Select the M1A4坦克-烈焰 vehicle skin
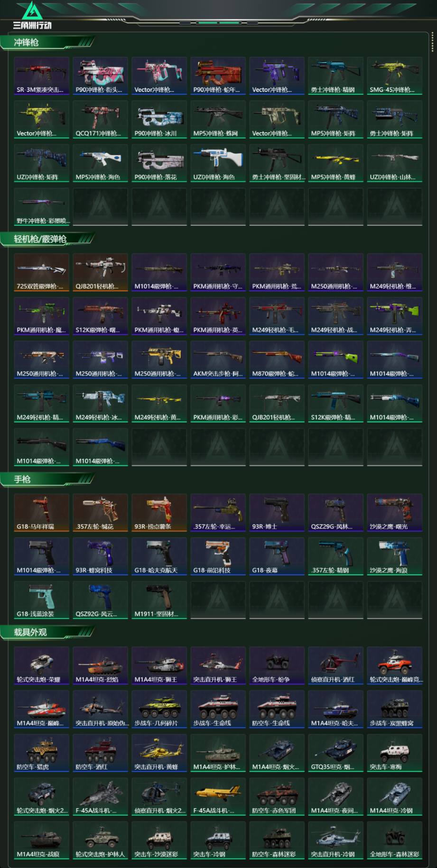This screenshot has height=868, width=437. tap(100, 665)
